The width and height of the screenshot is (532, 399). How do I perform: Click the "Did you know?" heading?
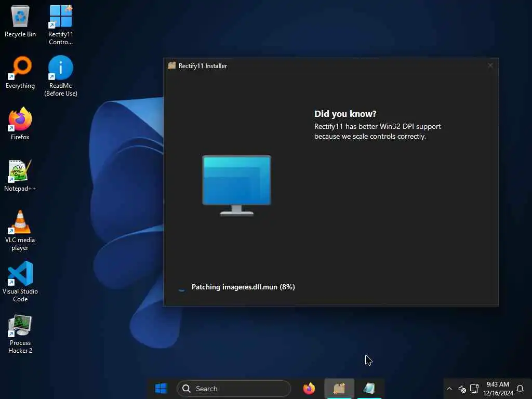(345, 114)
